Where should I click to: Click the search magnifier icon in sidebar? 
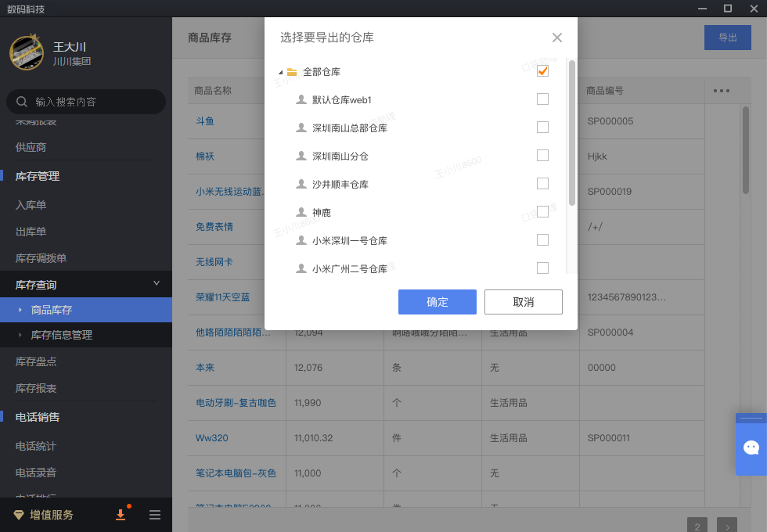21,102
